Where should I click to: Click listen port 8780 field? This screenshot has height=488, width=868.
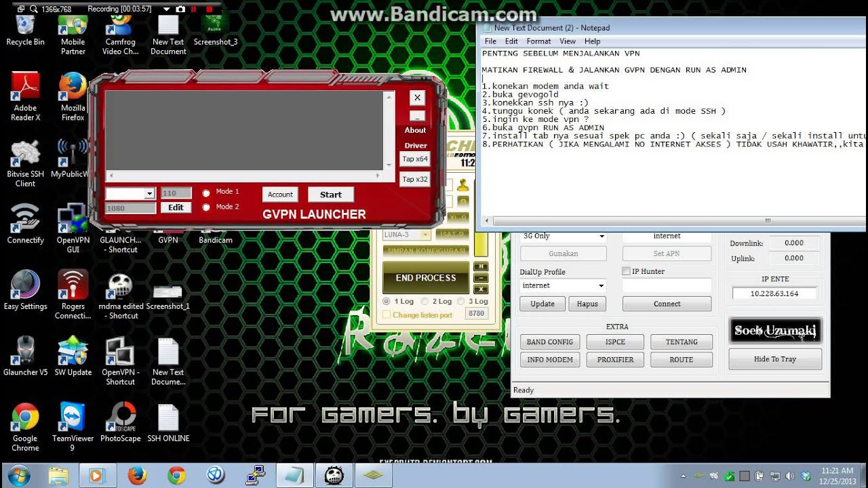tap(477, 314)
